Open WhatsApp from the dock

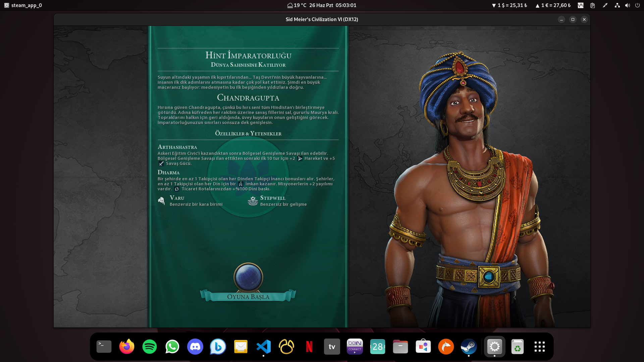tap(172, 347)
